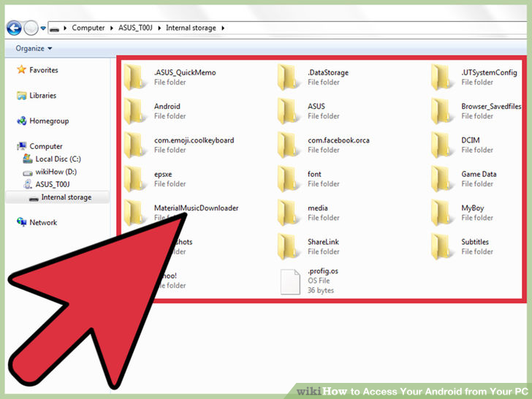532x399 pixels.
Task: Select the .profig.os file icon
Action: [290, 281]
